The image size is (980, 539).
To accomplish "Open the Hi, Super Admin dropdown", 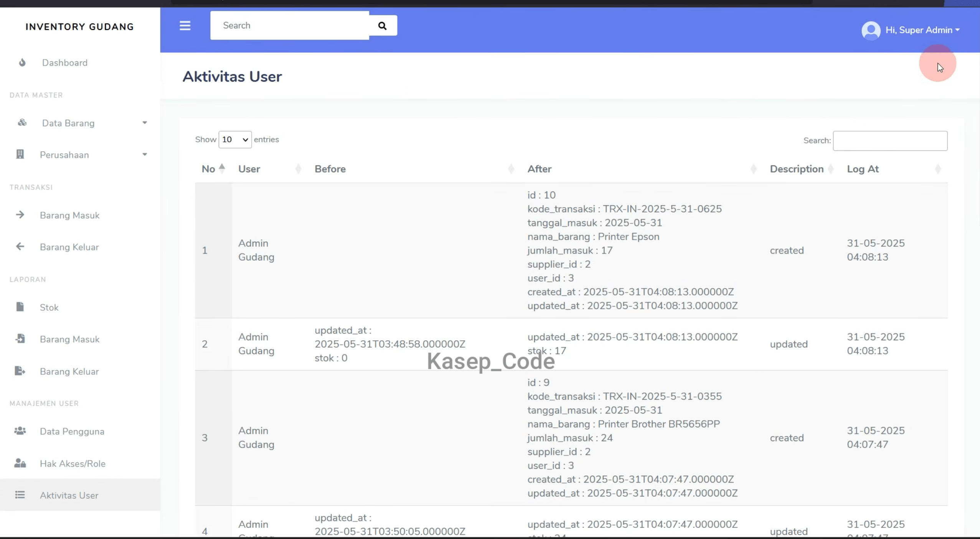I will (x=922, y=30).
